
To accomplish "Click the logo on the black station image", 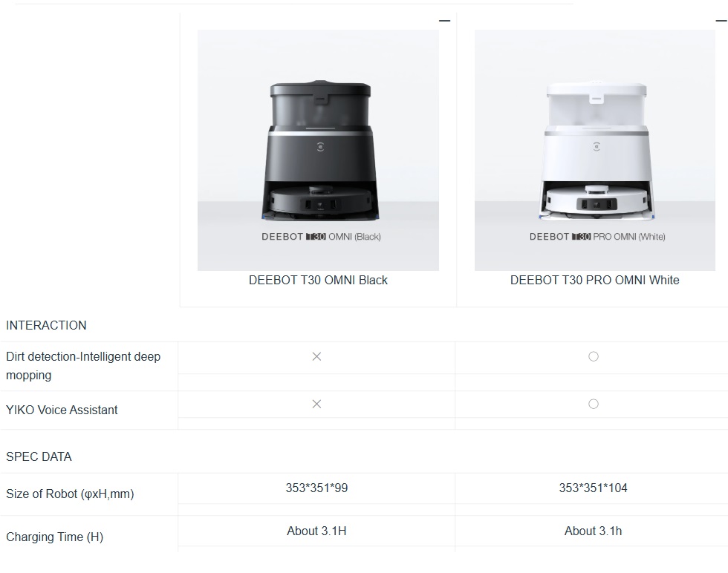I will click(320, 147).
